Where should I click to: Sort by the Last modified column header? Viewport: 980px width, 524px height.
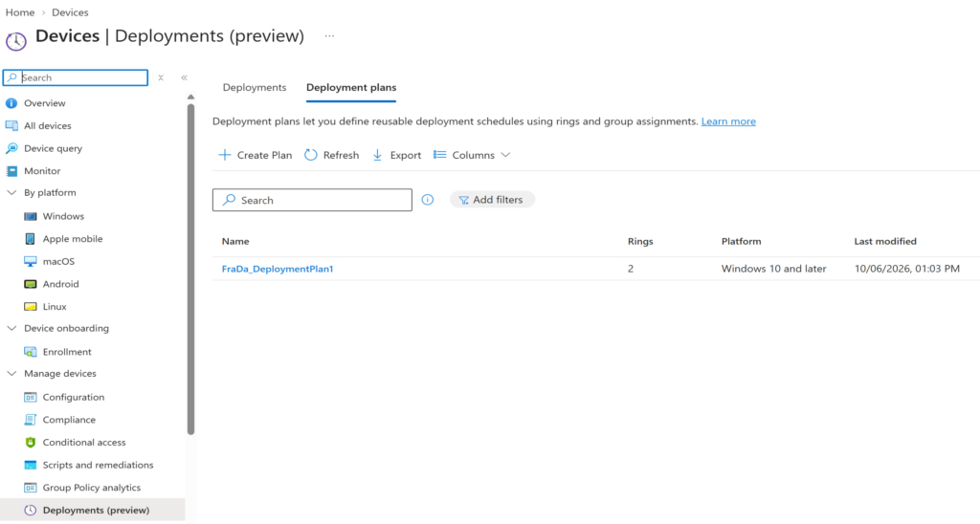885,241
